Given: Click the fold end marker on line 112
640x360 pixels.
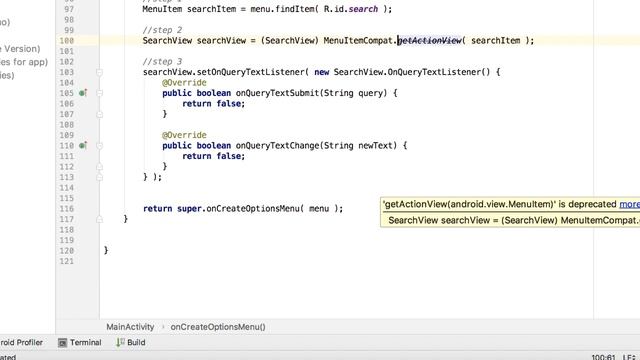Looking at the screenshot, I should click(99, 167).
